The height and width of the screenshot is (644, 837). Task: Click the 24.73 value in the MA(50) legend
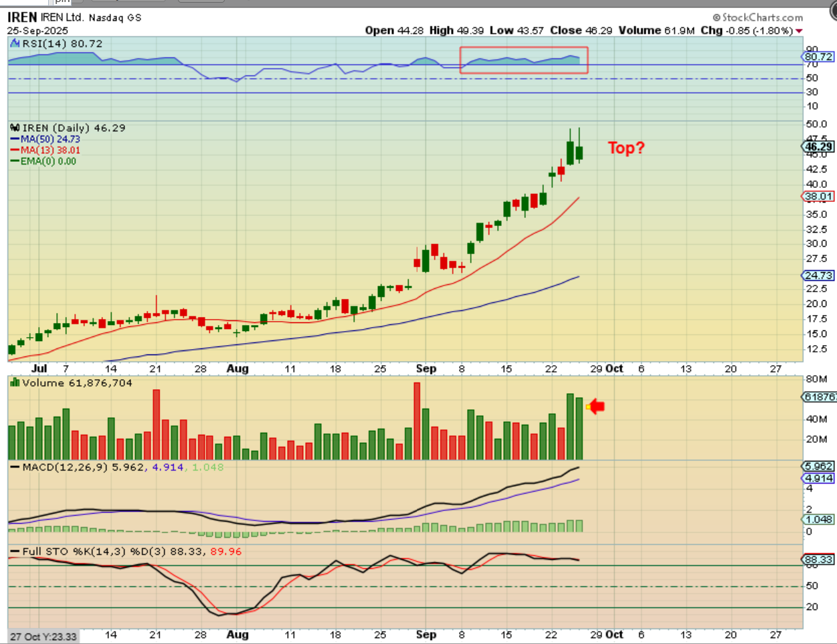point(68,139)
